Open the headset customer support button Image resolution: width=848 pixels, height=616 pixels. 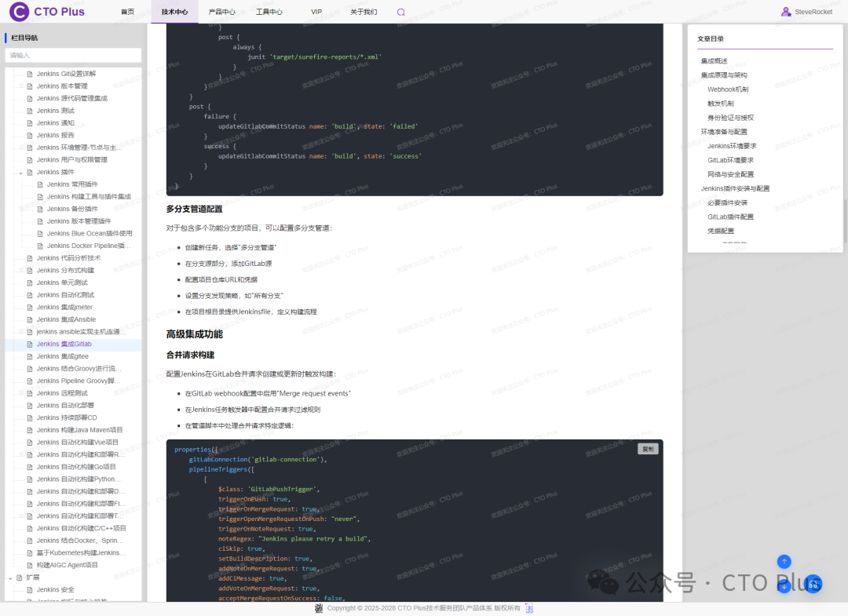[x=813, y=584]
